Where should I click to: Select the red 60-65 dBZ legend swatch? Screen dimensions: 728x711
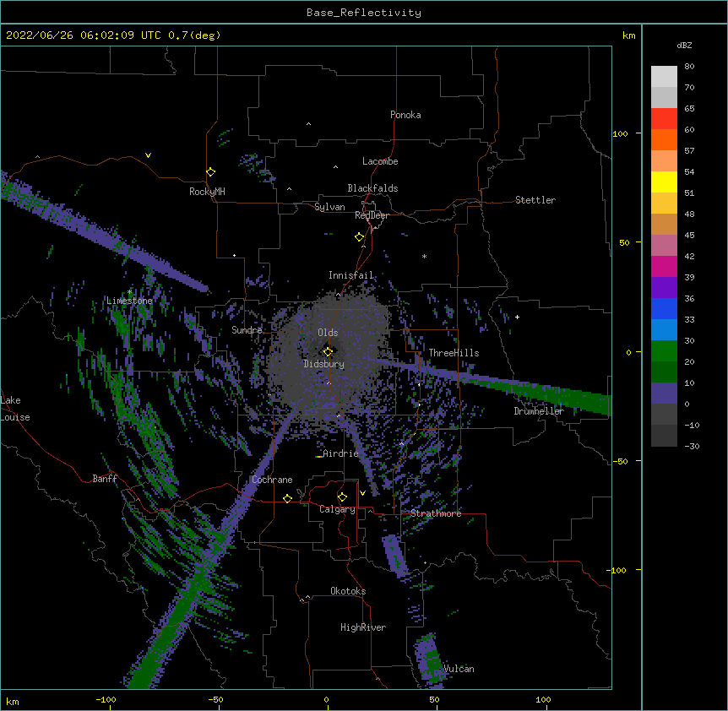(664, 119)
